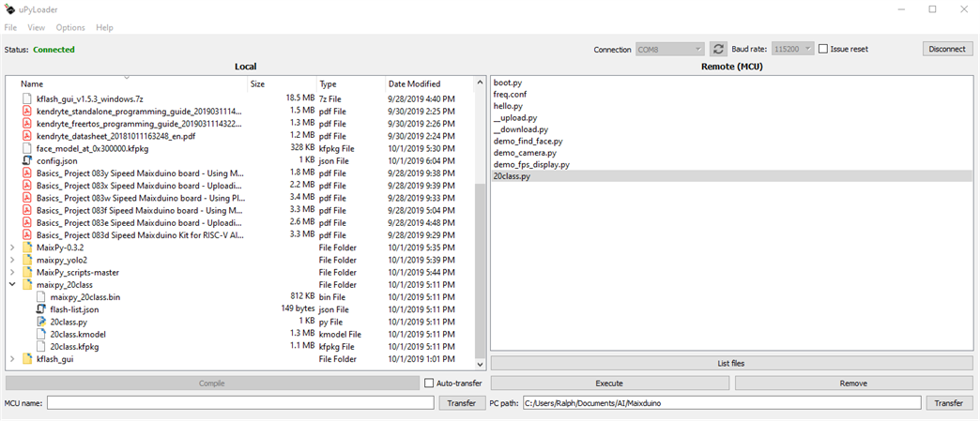
Task: Toggle the Auto-transfer checkbox
Action: pos(429,383)
